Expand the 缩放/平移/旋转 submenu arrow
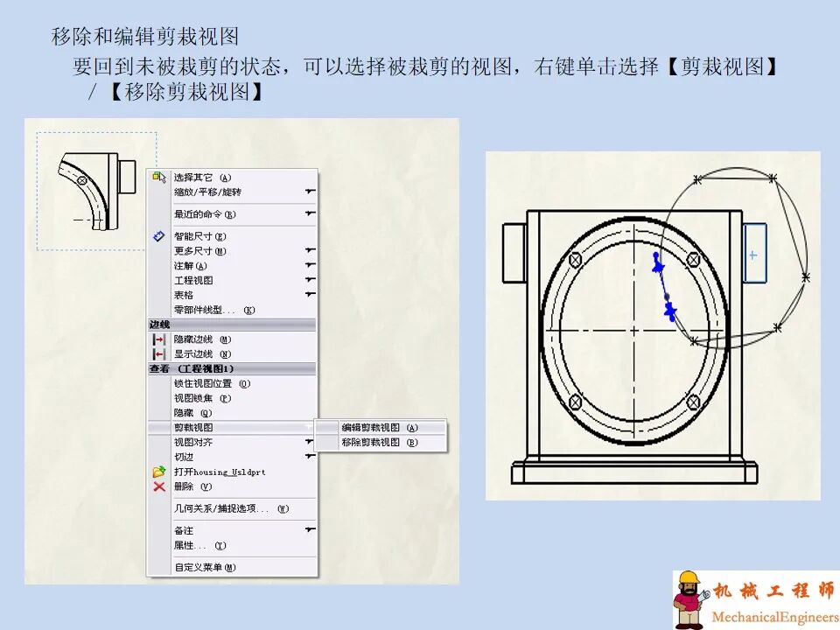 click(x=311, y=191)
